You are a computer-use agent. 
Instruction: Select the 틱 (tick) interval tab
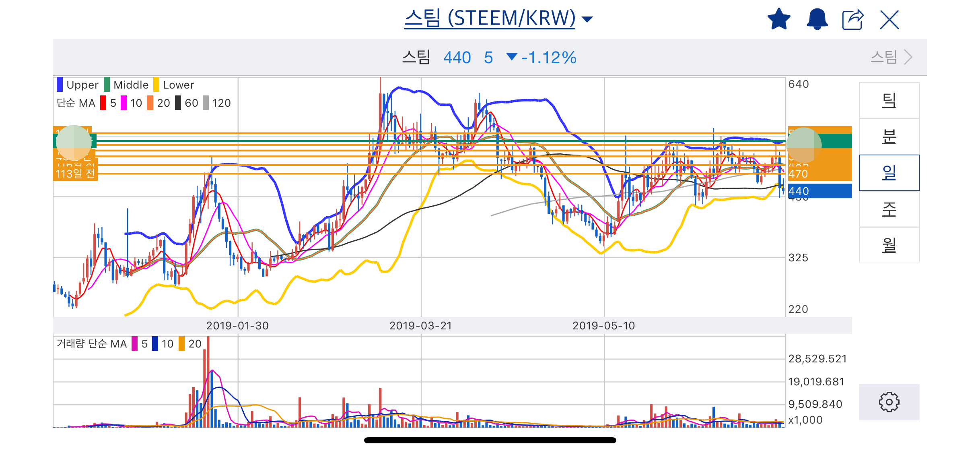tap(889, 100)
